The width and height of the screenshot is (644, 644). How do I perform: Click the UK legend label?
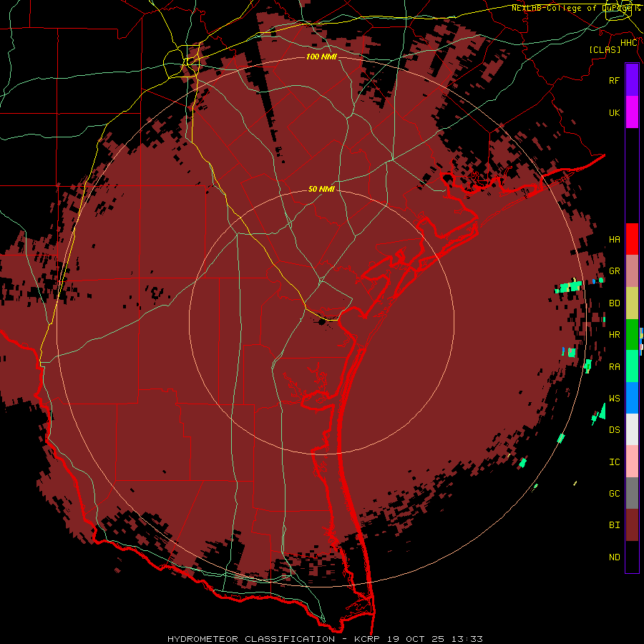coord(614,112)
